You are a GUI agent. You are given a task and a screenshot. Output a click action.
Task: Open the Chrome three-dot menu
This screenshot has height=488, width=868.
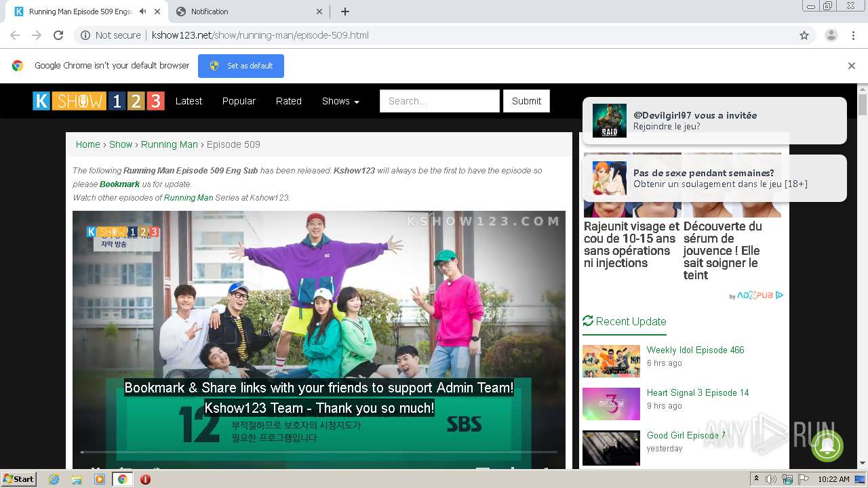pyautogui.click(x=853, y=35)
